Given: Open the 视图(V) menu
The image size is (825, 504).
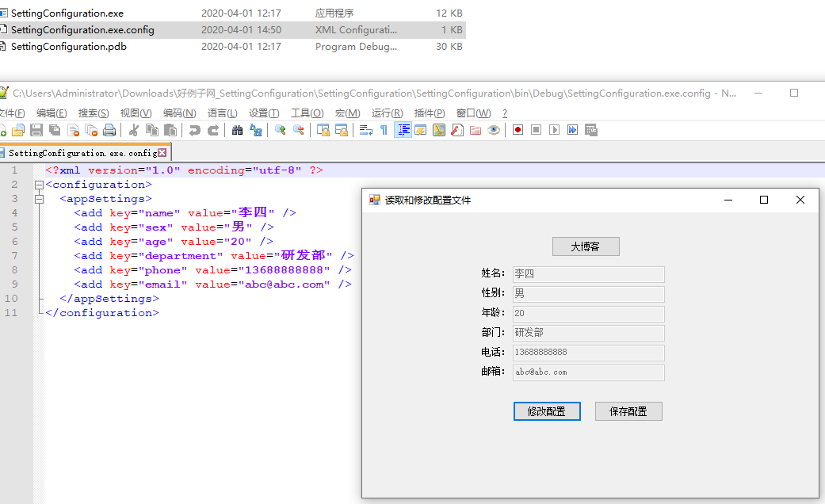Looking at the screenshot, I should (x=136, y=113).
